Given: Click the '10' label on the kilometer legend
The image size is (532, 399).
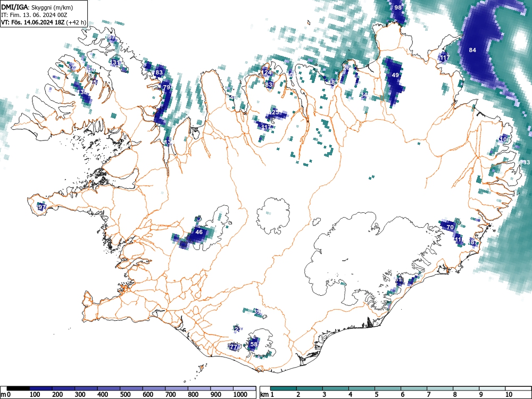Looking at the screenshot, I should 508,395.
